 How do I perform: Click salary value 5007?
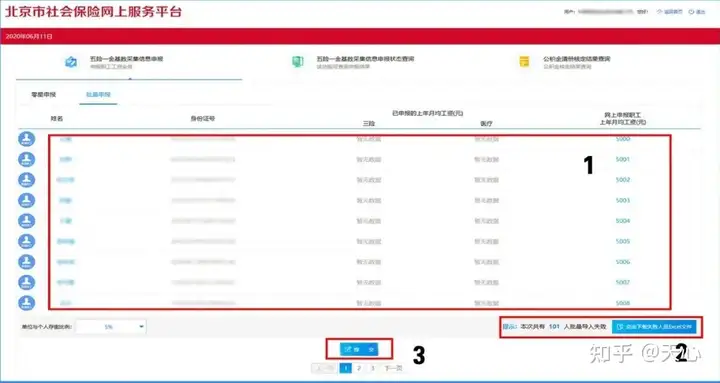tap(623, 282)
